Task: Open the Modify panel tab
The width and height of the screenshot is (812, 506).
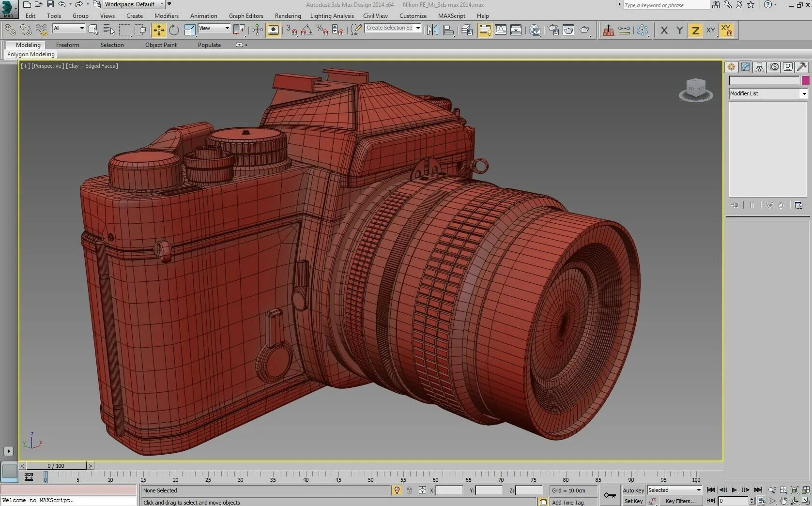Action: [745, 67]
